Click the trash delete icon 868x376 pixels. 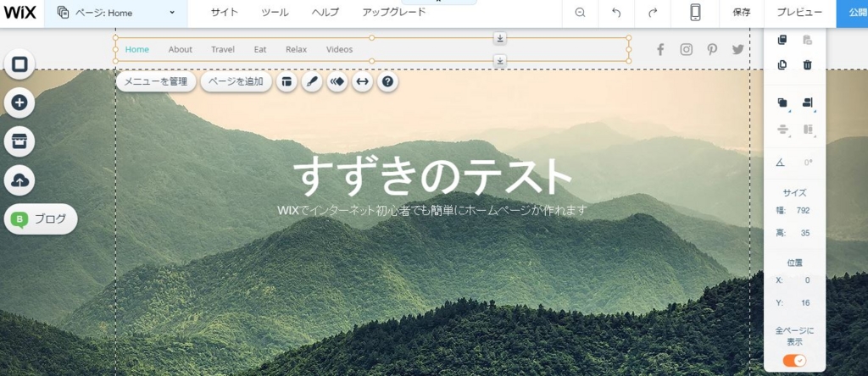tap(808, 64)
